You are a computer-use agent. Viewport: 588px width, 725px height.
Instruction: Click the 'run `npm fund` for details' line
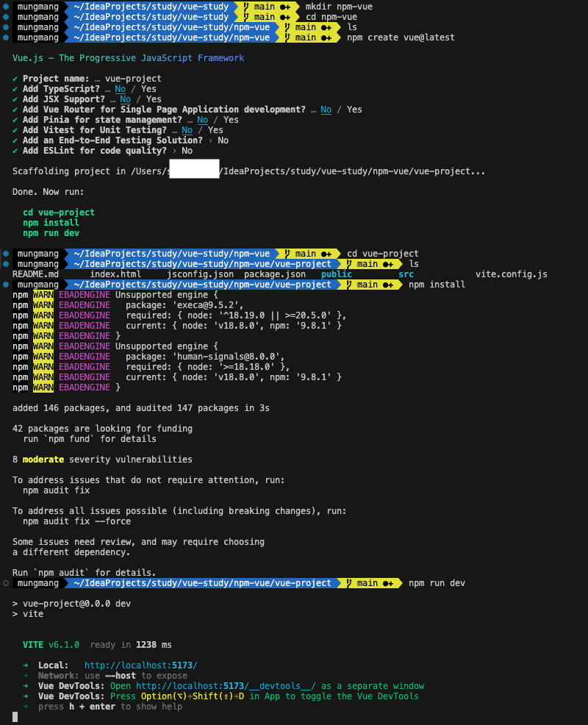(x=90, y=439)
